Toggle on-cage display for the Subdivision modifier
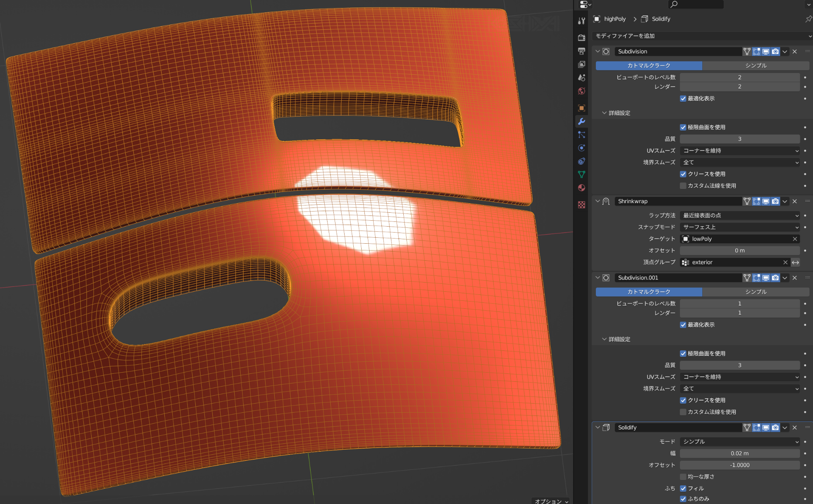 747,52
